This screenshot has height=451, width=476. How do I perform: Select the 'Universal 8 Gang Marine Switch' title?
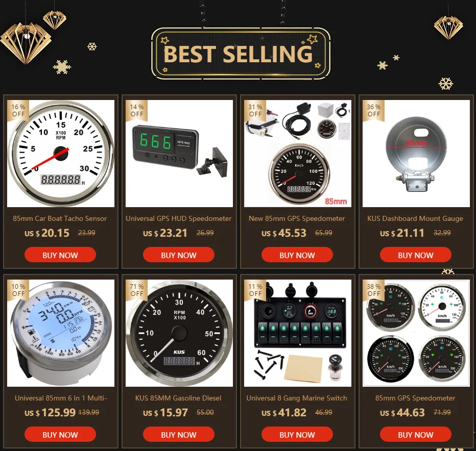(x=297, y=398)
